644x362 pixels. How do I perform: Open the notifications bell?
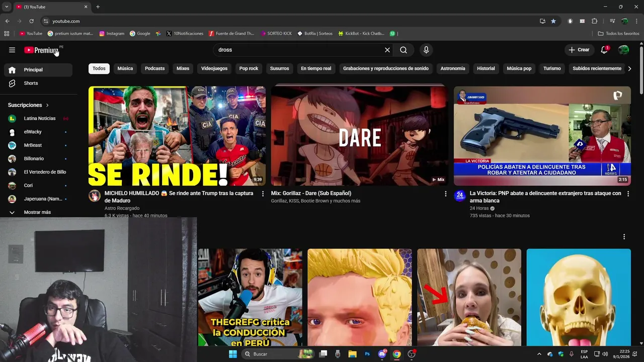pos(604,50)
